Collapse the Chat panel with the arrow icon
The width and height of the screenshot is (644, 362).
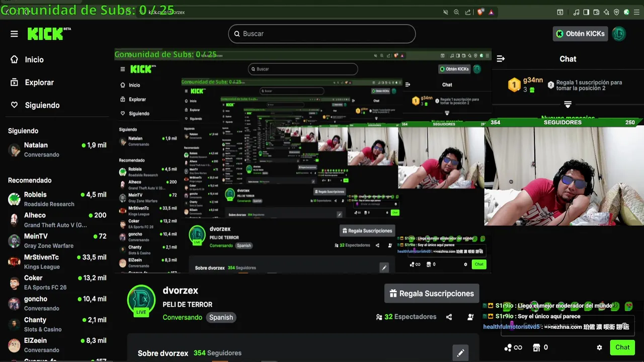[x=501, y=59]
